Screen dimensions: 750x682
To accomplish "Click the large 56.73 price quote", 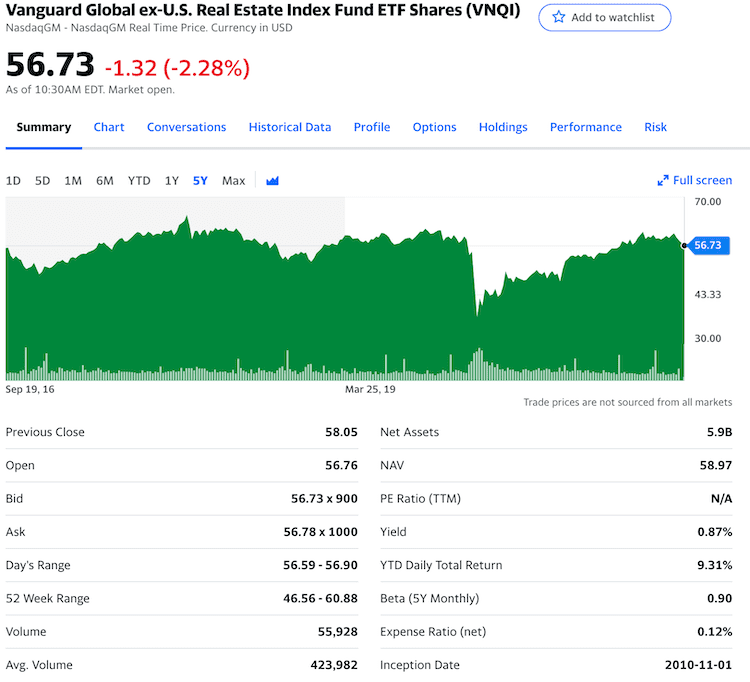I will (50, 65).
